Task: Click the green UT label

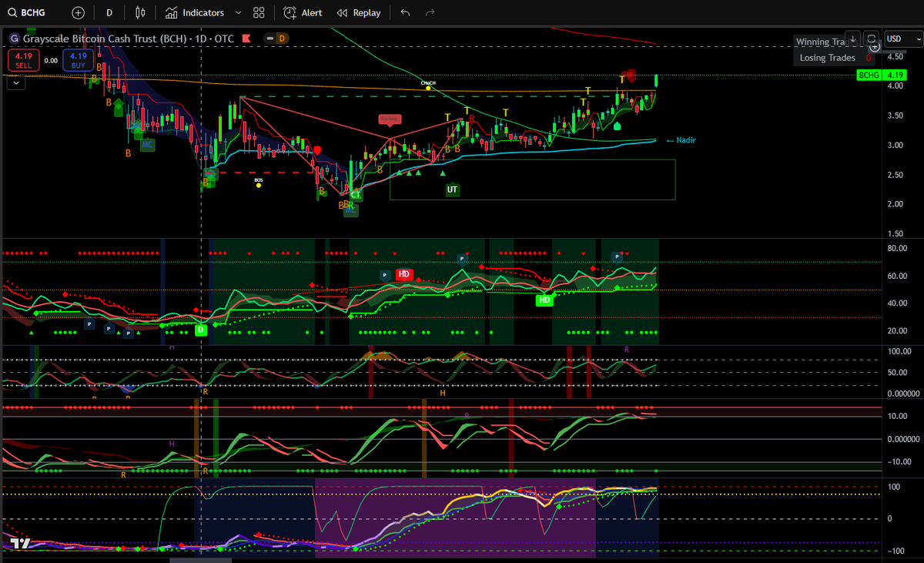Action: click(x=452, y=189)
